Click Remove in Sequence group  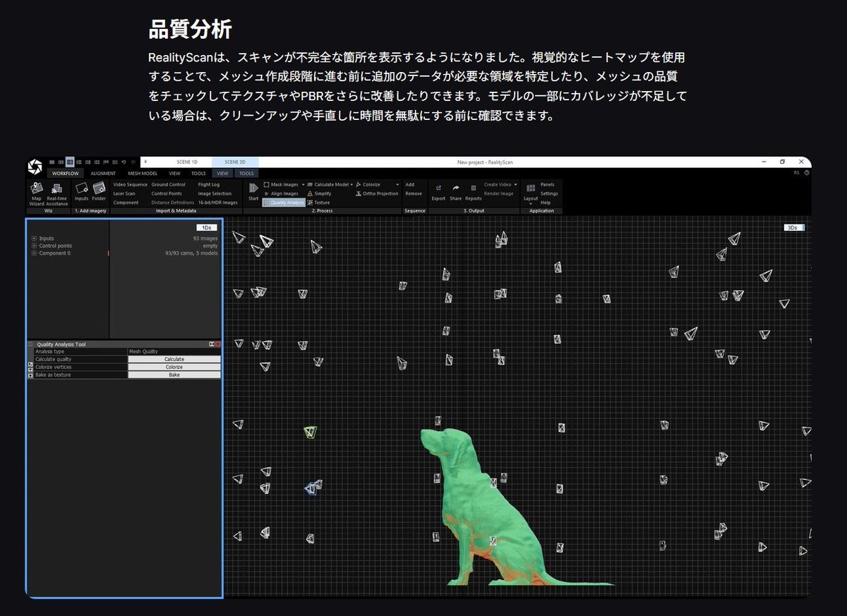click(414, 193)
